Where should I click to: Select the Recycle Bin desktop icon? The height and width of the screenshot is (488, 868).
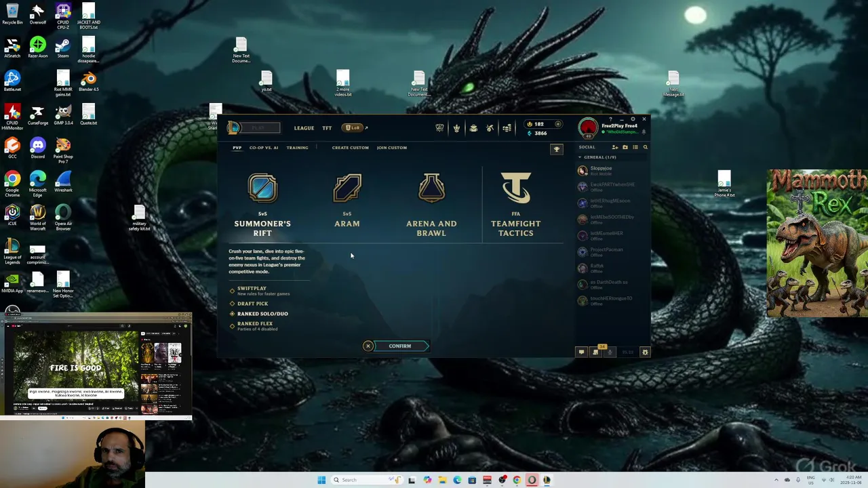pyautogui.click(x=12, y=14)
